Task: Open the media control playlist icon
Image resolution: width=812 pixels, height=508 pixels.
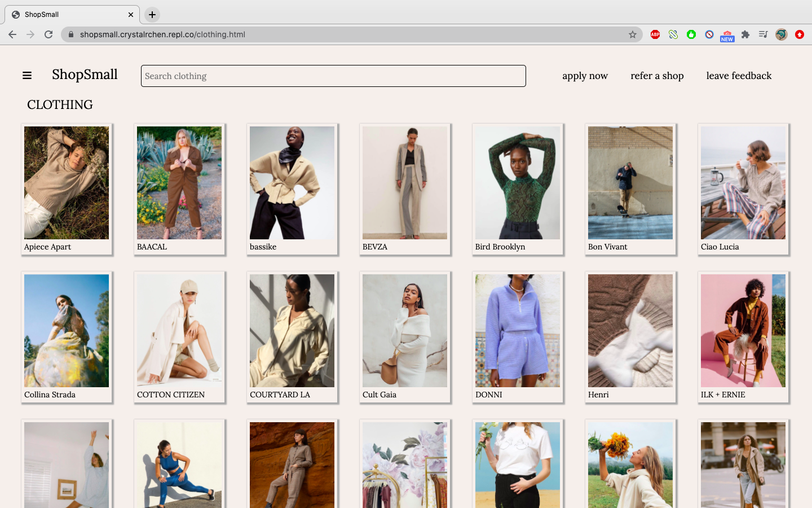Action: tap(764, 34)
